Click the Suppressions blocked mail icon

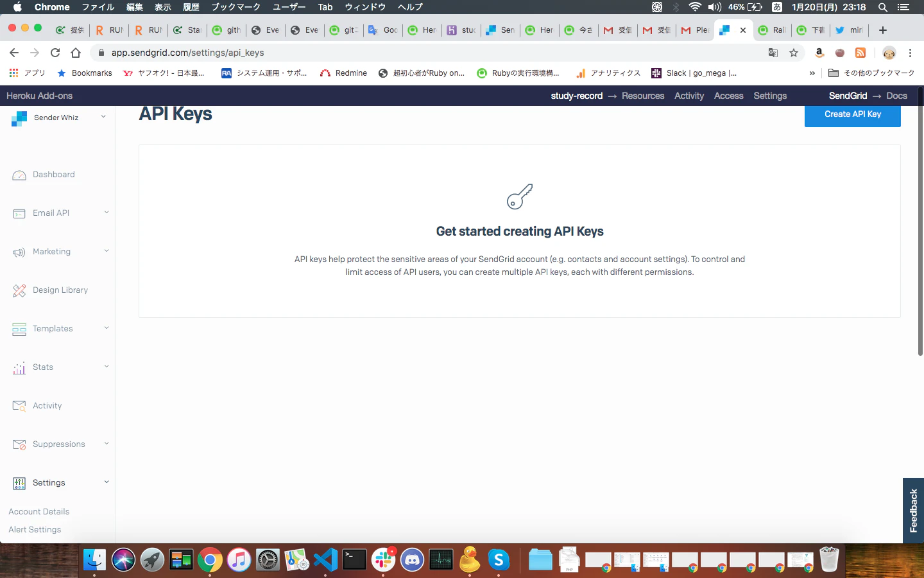(19, 444)
